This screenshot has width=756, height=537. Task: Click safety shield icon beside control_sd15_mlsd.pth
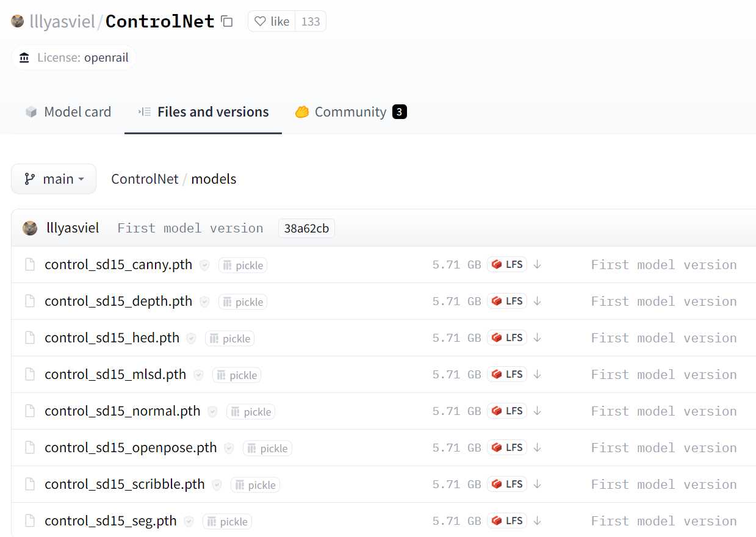click(x=198, y=375)
